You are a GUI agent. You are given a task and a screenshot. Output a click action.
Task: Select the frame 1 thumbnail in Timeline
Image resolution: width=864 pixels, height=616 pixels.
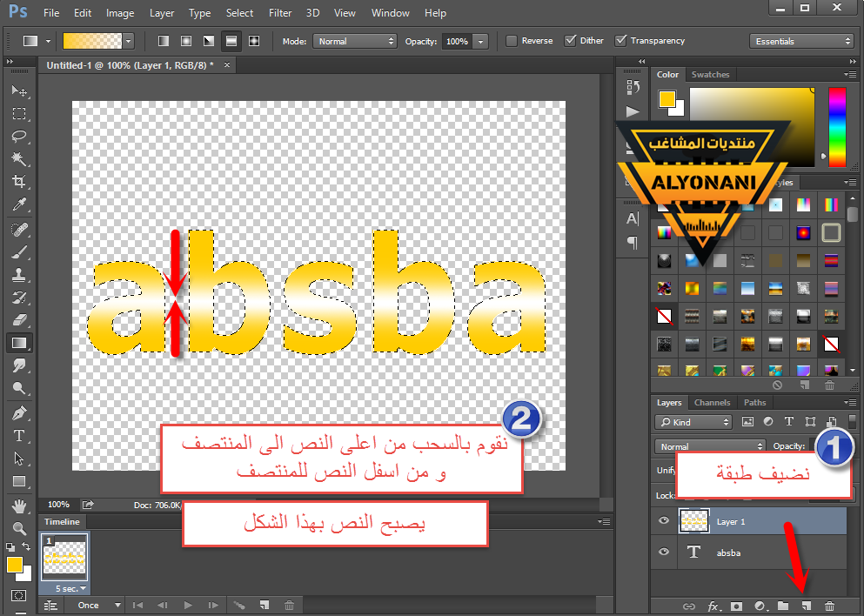point(64,560)
